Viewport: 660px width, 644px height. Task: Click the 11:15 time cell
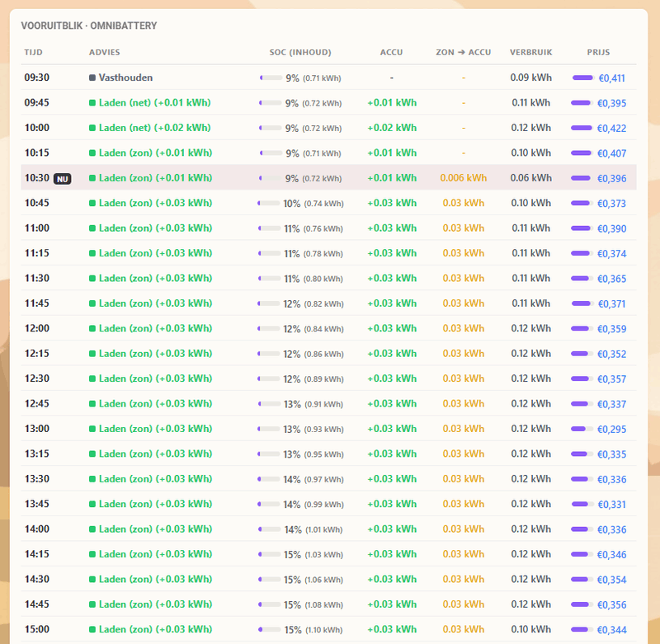(x=36, y=253)
